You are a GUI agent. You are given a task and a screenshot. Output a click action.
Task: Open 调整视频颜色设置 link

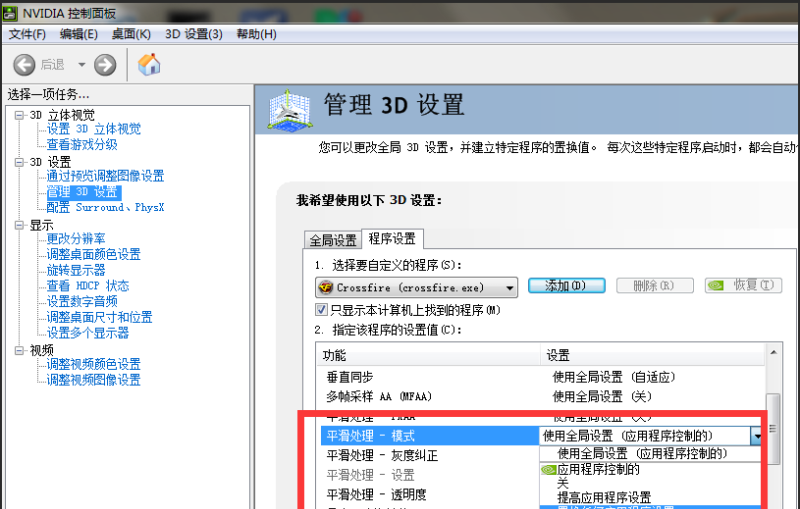tap(94, 364)
